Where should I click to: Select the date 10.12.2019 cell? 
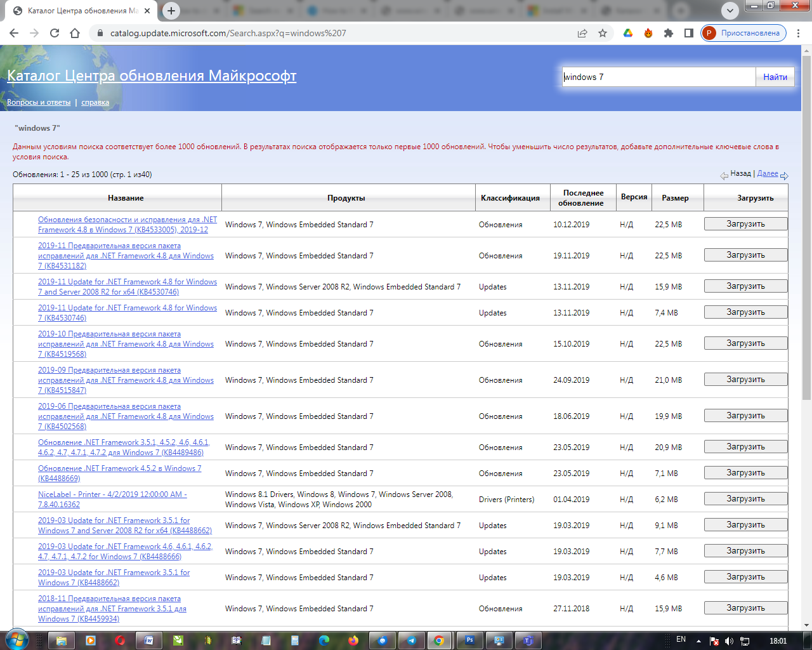(x=571, y=225)
